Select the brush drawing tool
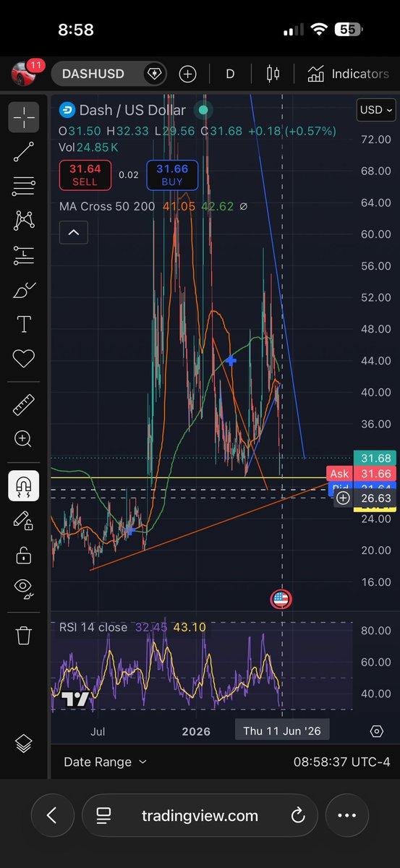The image size is (400, 868). [24, 289]
